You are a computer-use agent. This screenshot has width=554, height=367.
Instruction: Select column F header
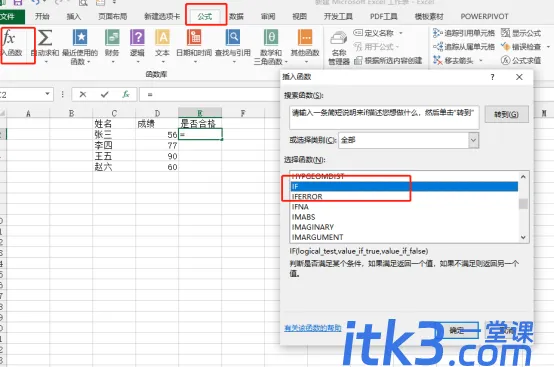point(243,113)
